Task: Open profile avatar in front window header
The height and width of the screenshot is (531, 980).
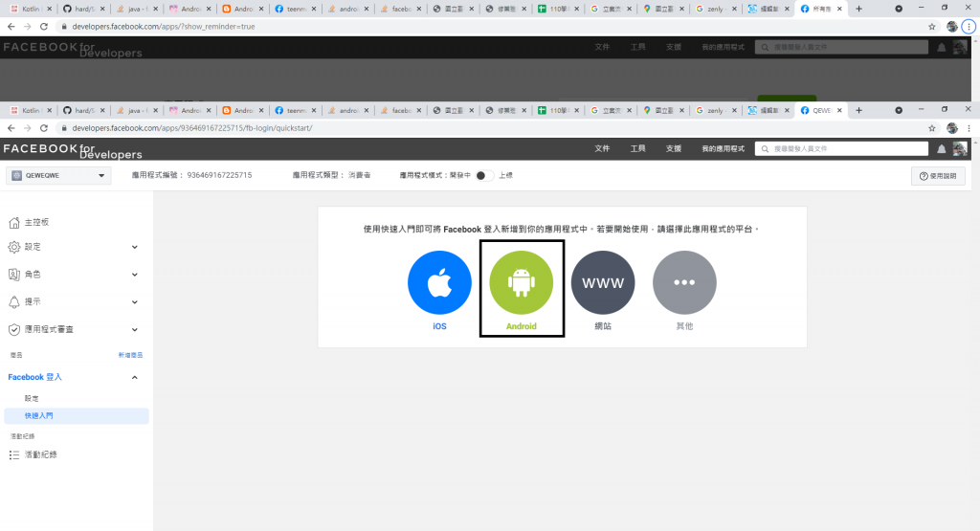Action: click(960, 148)
